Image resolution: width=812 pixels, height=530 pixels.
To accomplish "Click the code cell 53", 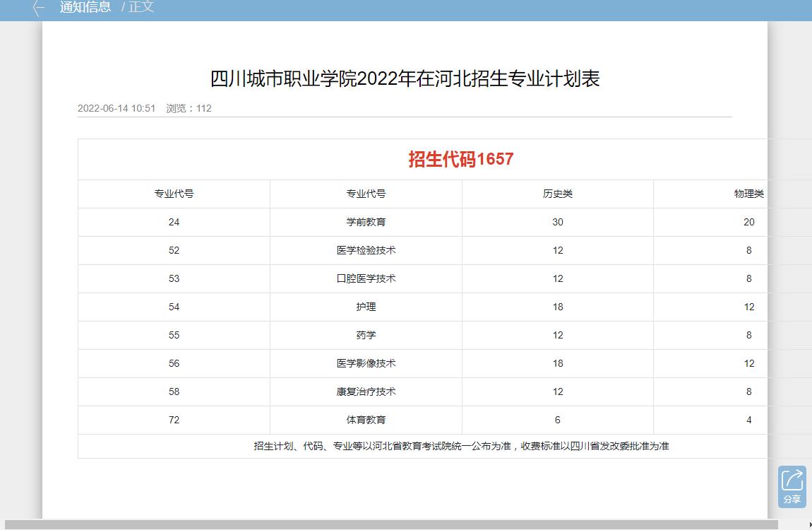I will 174,278.
